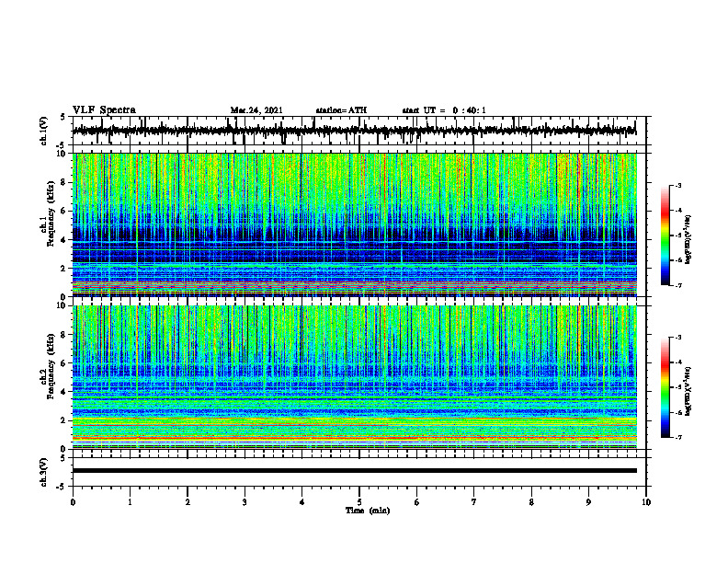Click the ch.1 spectrogram color scale bar
This screenshot has width=728, height=563.
pyautogui.click(x=665, y=236)
